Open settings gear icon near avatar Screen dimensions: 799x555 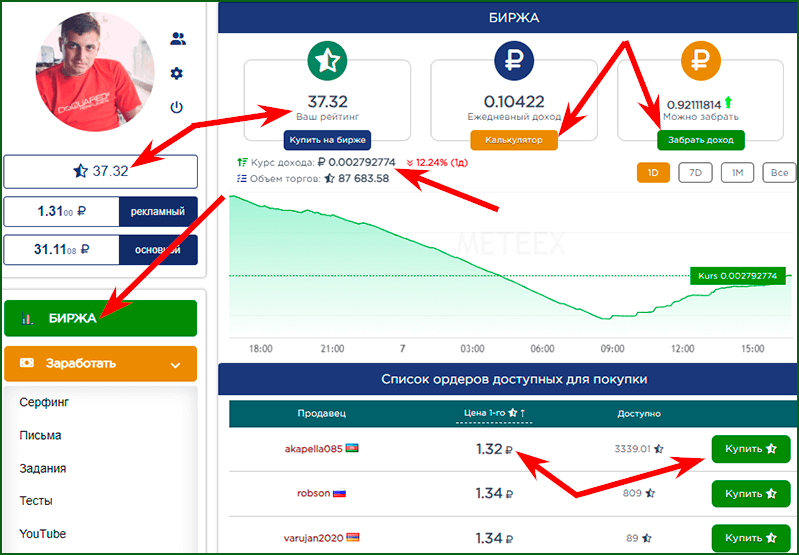pyautogui.click(x=176, y=74)
